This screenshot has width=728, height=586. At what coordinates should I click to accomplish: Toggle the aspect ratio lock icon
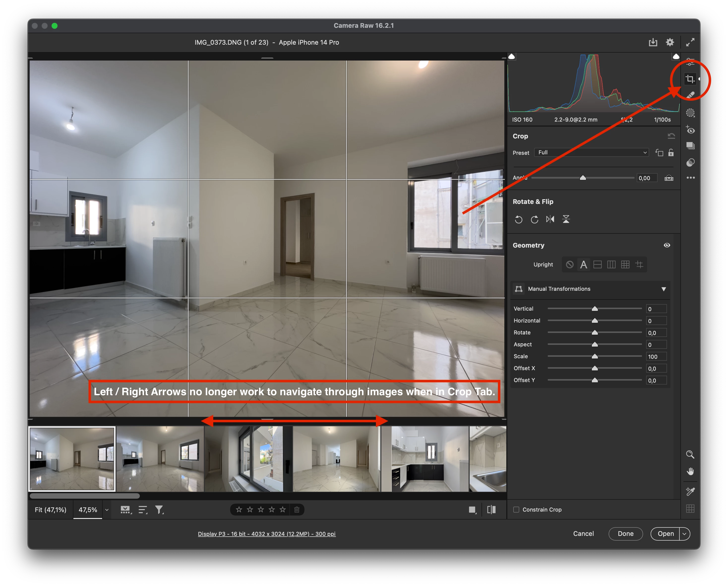tap(671, 153)
